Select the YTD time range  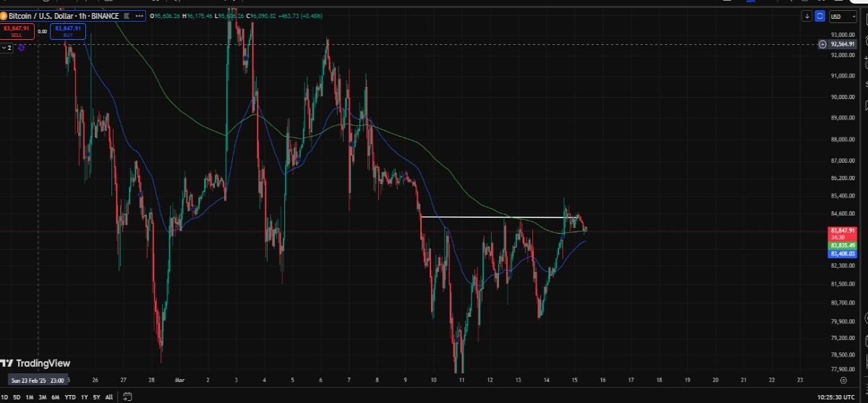click(70, 397)
